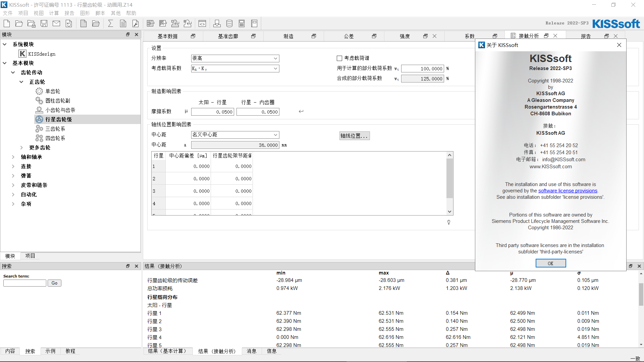Click the Go search button
Image resolution: width=644 pixels, height=362 pixels.
pyautogui.click(x=54, y=283)
